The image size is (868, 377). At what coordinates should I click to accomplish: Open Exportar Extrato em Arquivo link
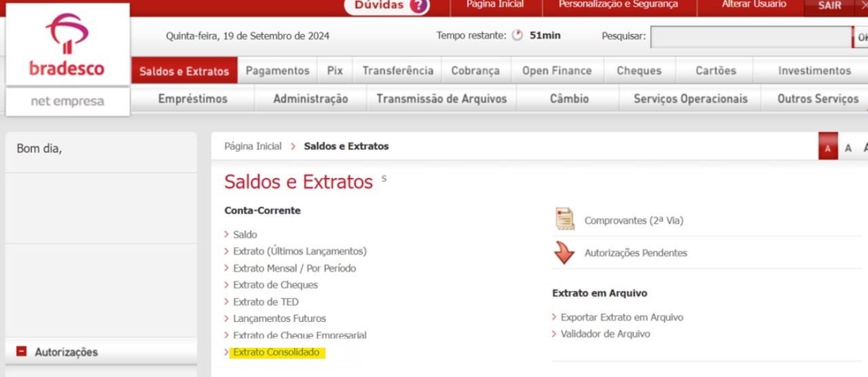[x=622, y=317]
